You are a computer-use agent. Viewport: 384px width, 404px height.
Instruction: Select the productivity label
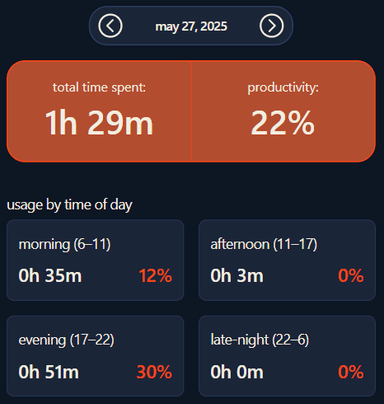tap(283, 88)
